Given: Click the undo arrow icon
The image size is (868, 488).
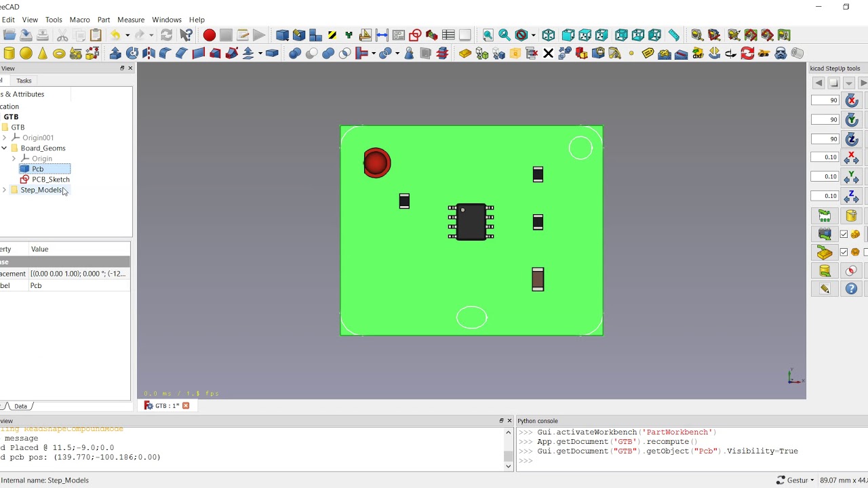Looking at the screenshot, I should [116, 35].
